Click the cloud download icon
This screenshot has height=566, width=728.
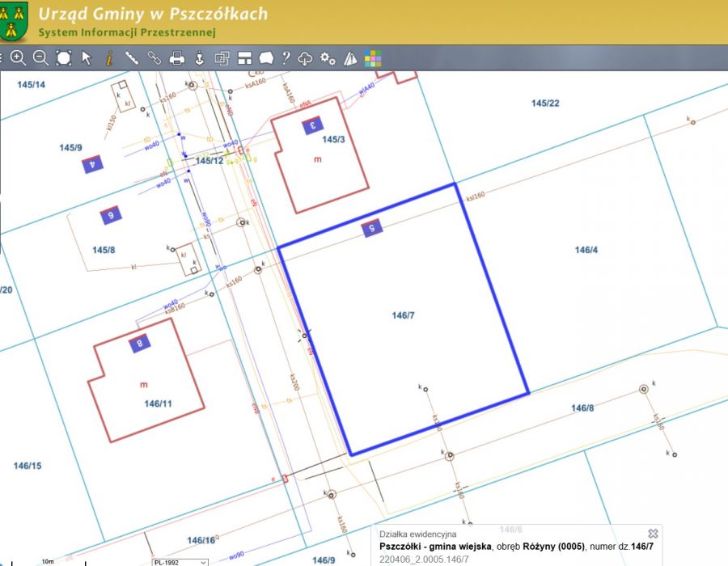(x=305, y=58)
